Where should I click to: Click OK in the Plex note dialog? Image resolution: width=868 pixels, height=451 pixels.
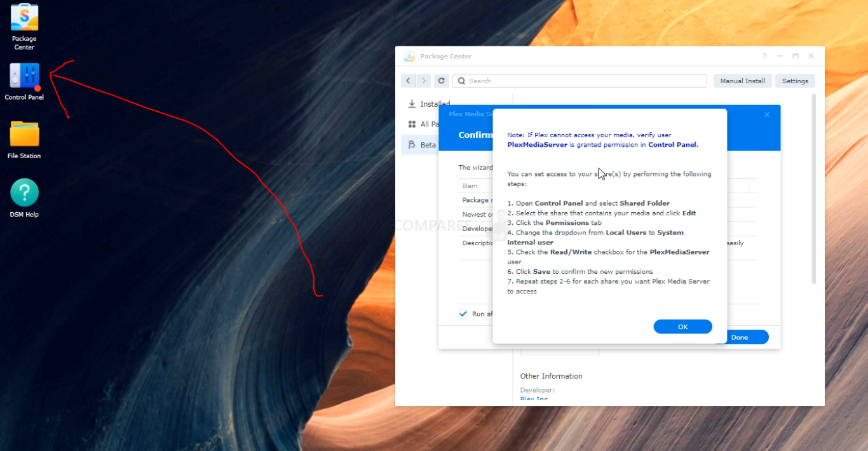pos(682,326)
